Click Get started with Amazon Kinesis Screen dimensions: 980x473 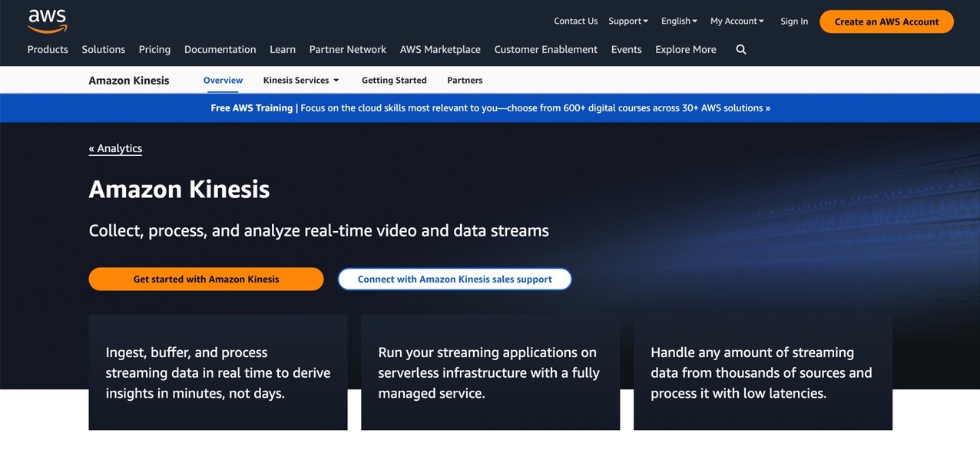click(206, 279)
